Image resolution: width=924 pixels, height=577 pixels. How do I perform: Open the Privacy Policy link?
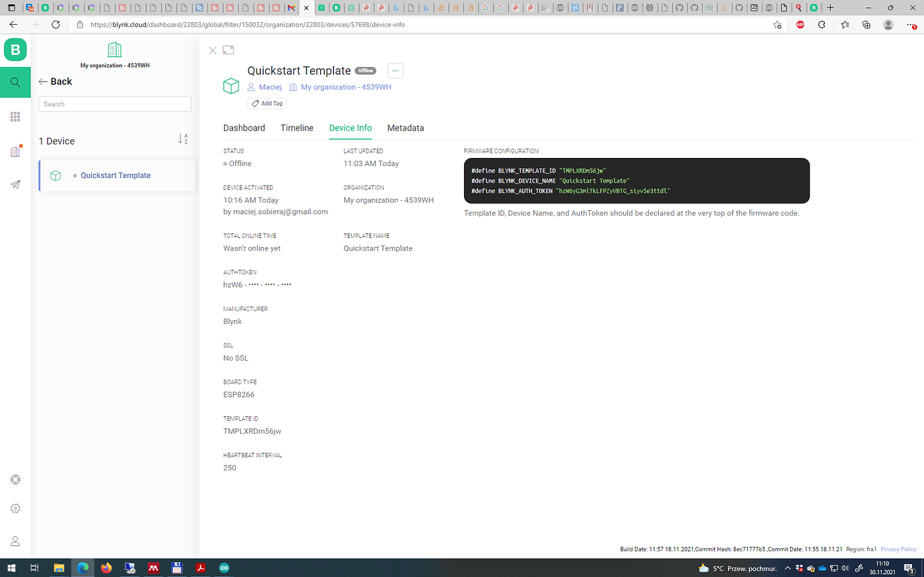(898, 550)
